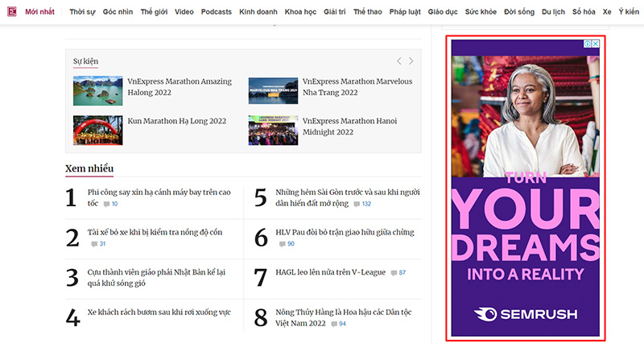Click the comment count 132

(x=366, y=204)
